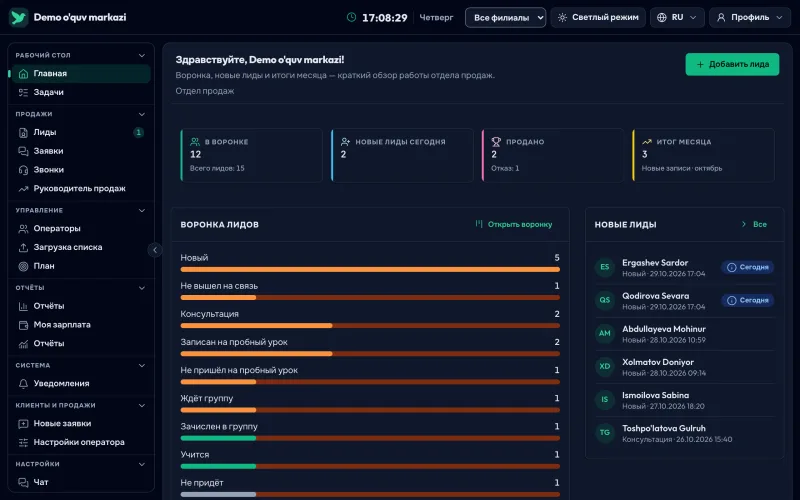Open the Профиль dropdown menu
Screen dimensions: 800x500
coord(749,17)
